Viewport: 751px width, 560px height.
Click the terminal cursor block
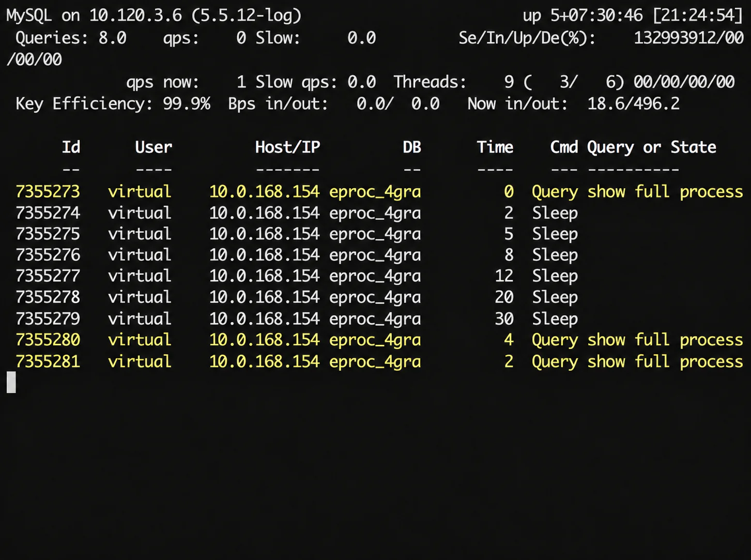(x=11, y=383)
